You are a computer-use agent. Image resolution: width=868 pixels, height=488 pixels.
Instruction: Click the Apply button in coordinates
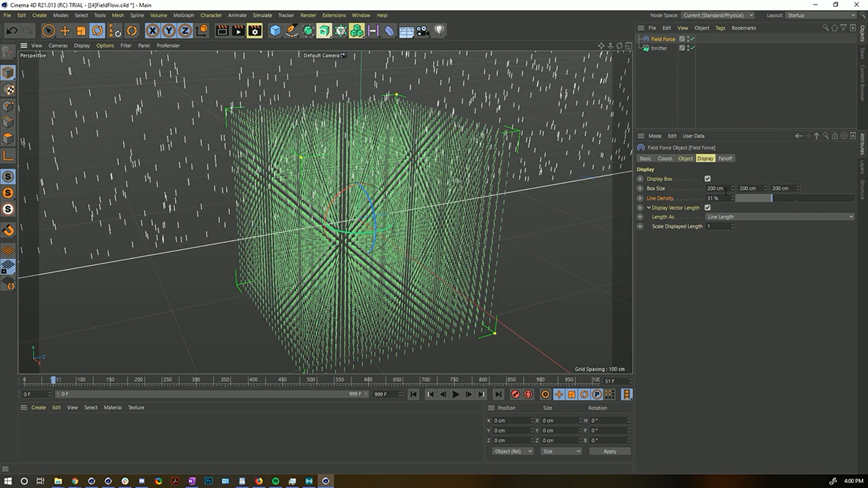(x=609, y=451)
